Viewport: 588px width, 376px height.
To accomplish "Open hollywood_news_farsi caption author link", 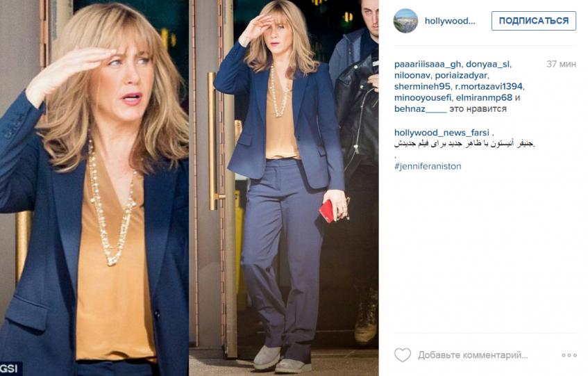I will [442, 133].
